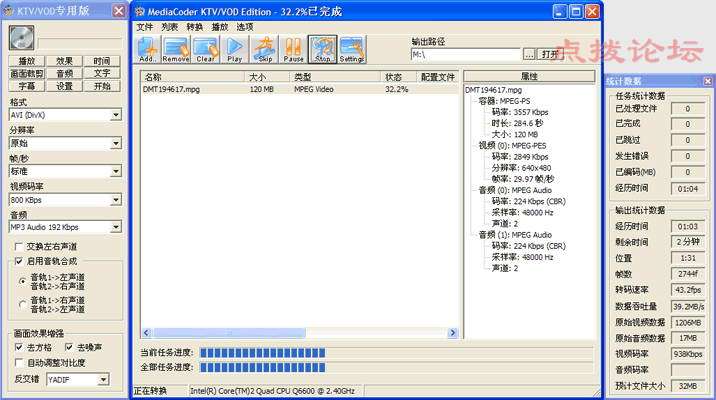Click the 输出路径 M:\ input field
The image size is (716, 400).
(x=465, y=54)
